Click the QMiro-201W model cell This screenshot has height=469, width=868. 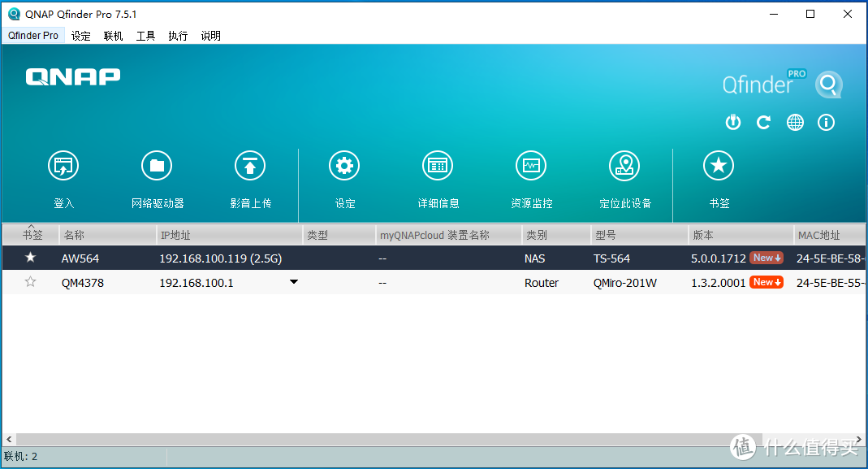pos(625,283)
